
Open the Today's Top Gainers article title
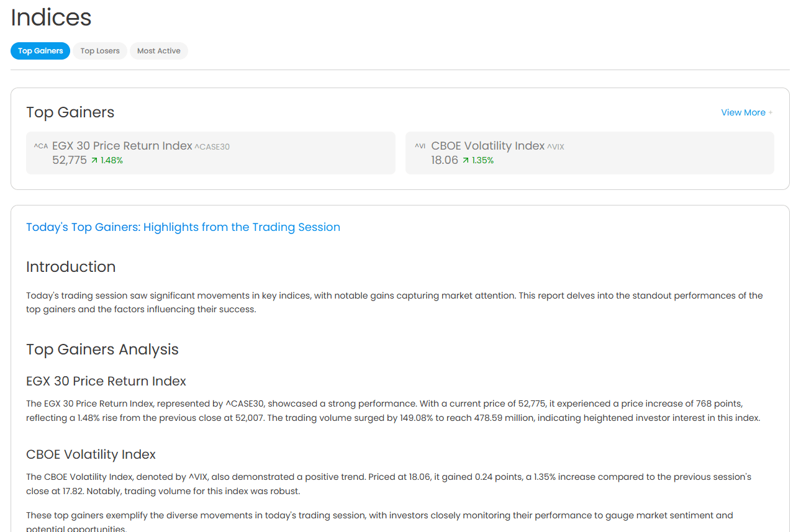pyautogui.click(x=183, y=227)
